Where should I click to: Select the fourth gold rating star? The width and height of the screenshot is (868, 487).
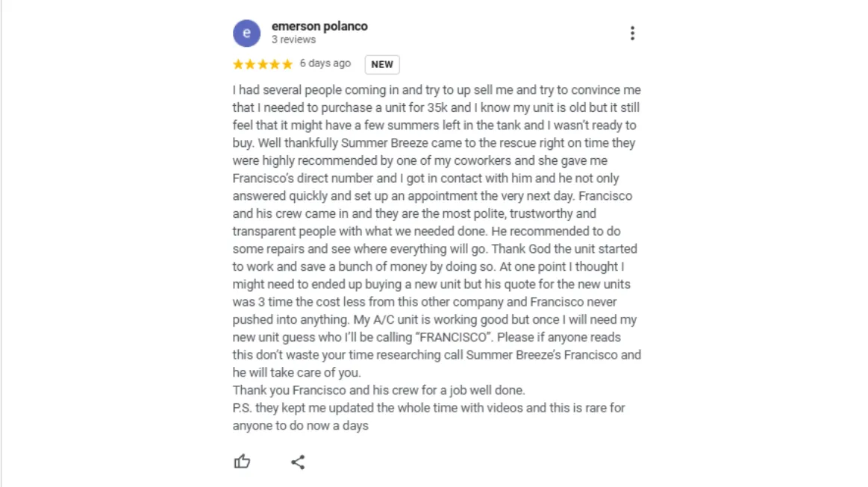click(x=275, y=64)
